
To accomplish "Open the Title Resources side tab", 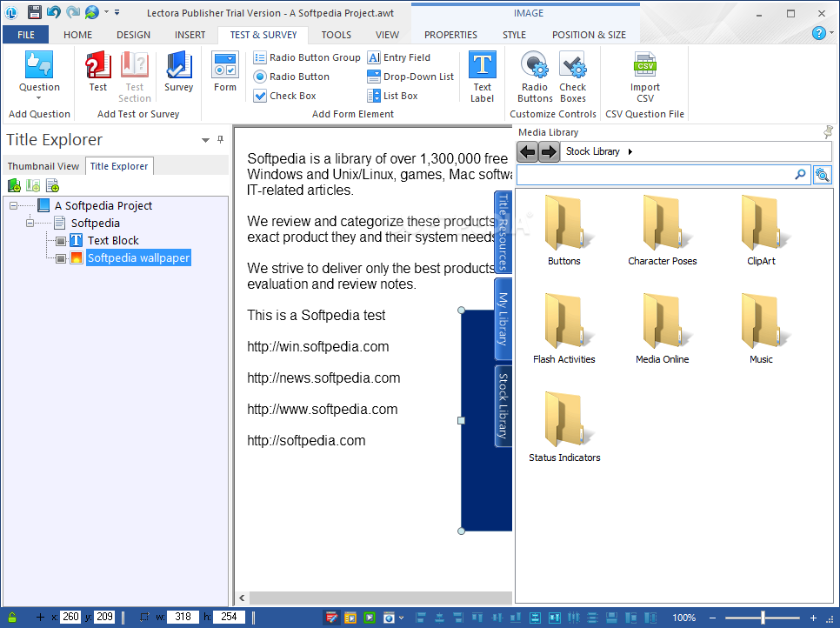I will pos(503,231).
